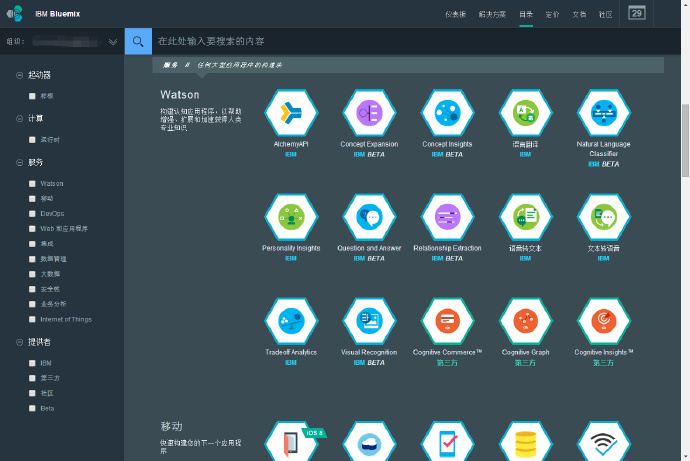Collapse the 计算 sidebar section

(x=19, y=119)
